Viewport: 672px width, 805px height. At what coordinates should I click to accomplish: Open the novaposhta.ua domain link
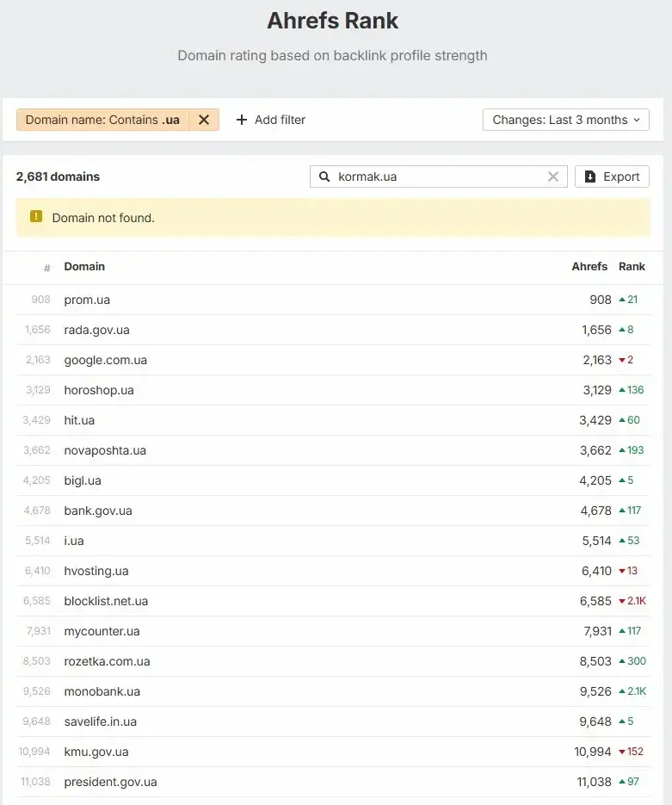(105, 450)
